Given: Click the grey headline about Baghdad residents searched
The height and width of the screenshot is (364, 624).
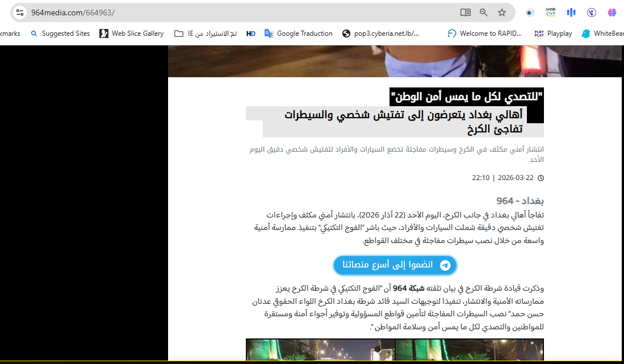Looking at the screenshot, I should [x=404, y=122].
